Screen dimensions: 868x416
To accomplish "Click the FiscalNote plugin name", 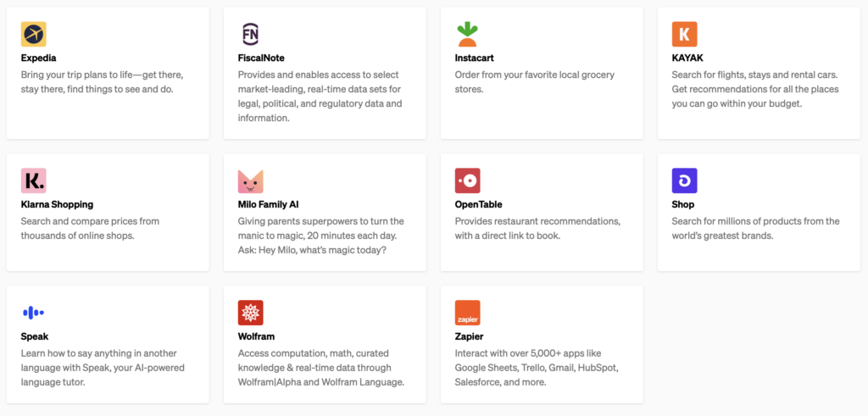I will 261,58.
